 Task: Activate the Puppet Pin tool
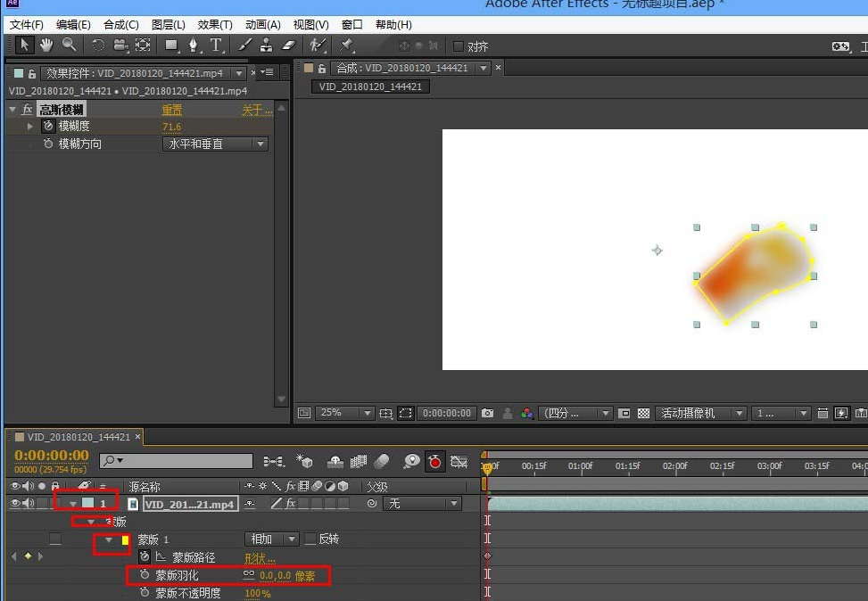(346, 45)
